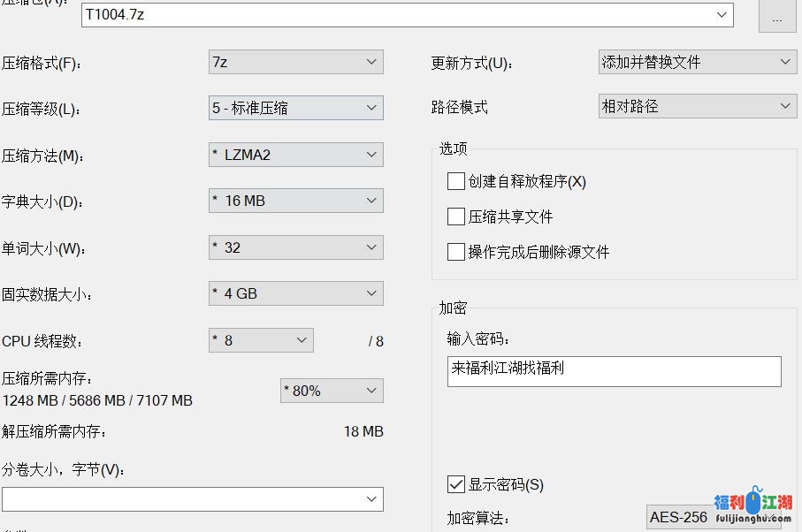
Task: Click the 输入密码 password input field
Action: (x=614, y=371)
